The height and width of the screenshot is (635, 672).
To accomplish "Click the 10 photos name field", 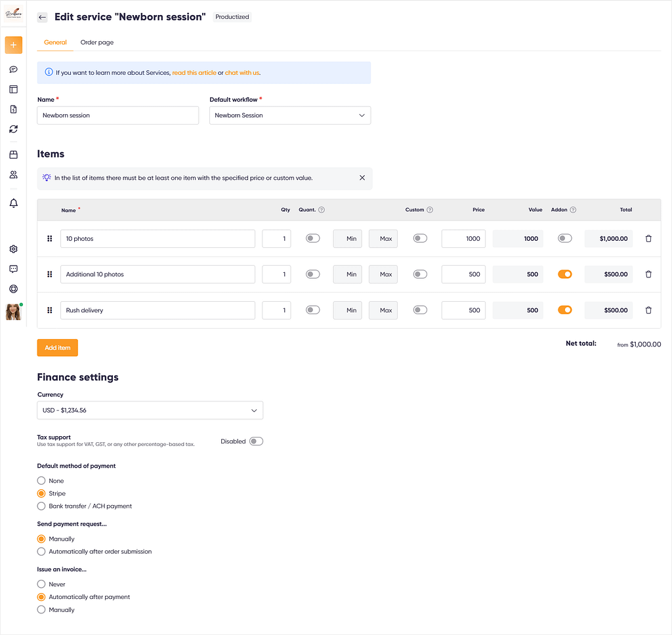I will 157,239.
